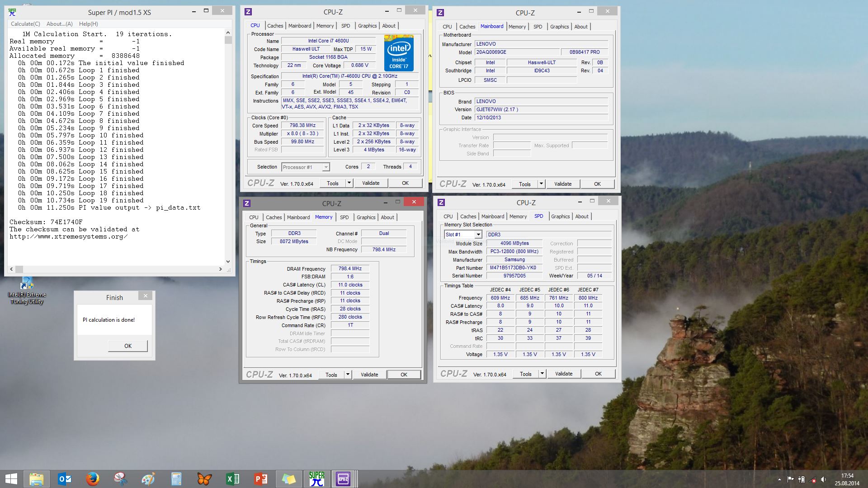Click Tools button in CPU window
This screenshot has width=868, height=488.
coord(333,183)
